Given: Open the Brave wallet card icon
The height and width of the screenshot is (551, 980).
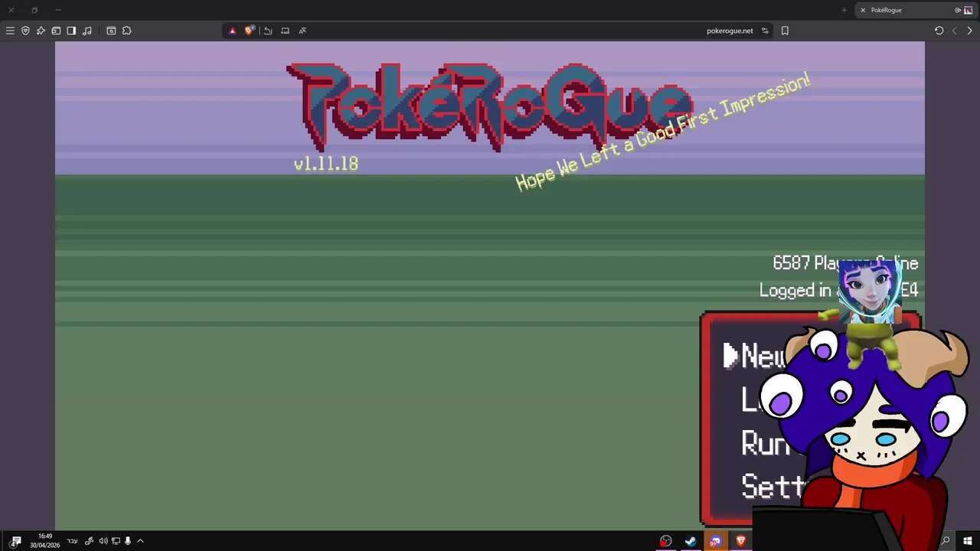Looking at the screenshot, I should coord(56,31).
